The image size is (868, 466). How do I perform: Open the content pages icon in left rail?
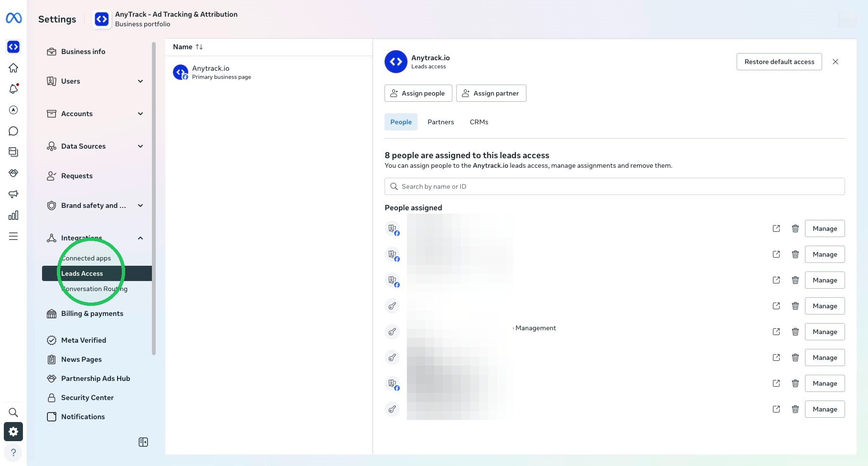(x=13, y=152)
